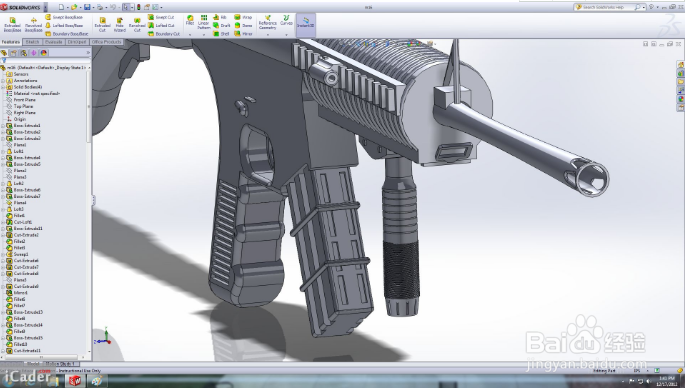Image resolution: width=685 pixels, height=388 pixels.
Task: Select the Swept Cut command
Action: tap(161, 17)
